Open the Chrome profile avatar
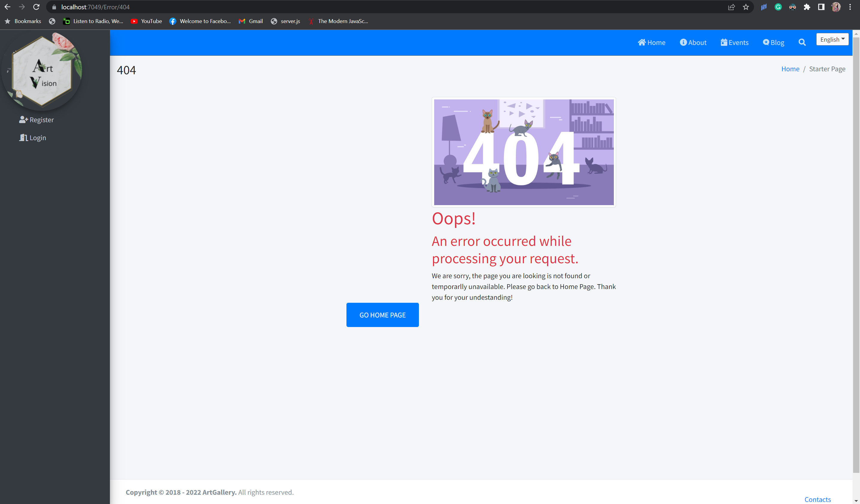 836,7
